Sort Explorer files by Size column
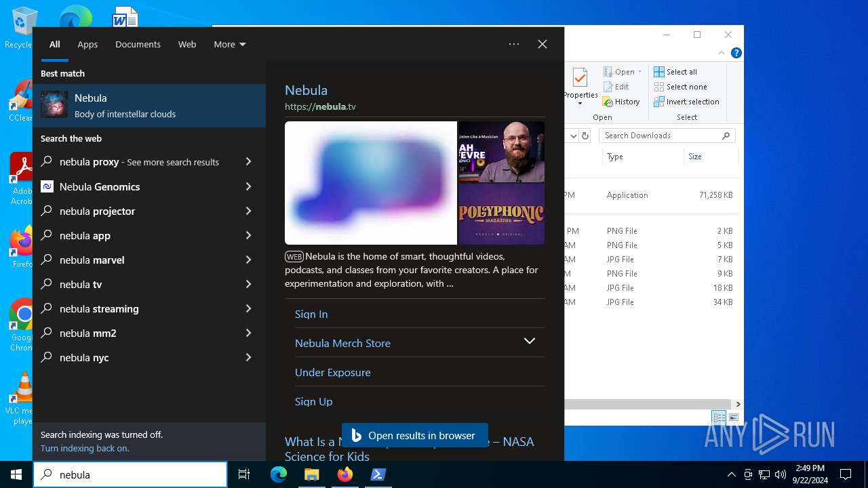 (x=711, y=157)
